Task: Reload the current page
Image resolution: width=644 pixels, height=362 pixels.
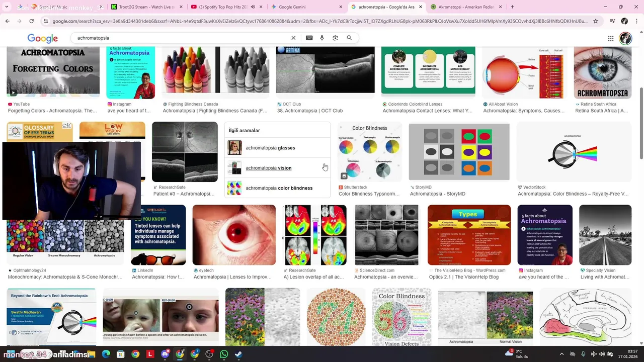Action: [31, 21]
